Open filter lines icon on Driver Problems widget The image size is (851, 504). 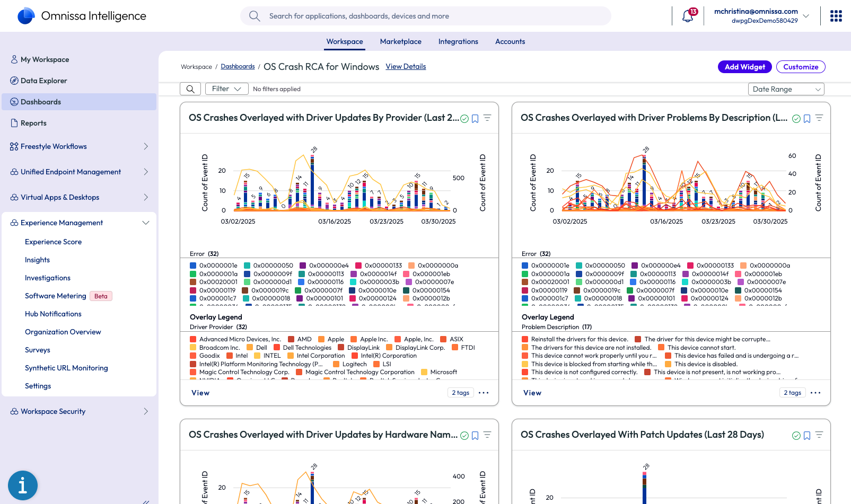pos(819,118)
